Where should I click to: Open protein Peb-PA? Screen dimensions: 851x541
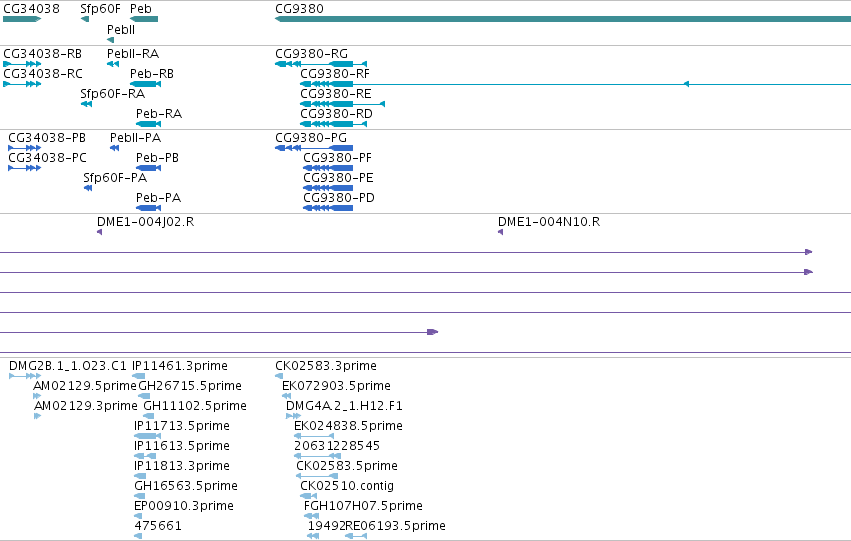[158, 198]
